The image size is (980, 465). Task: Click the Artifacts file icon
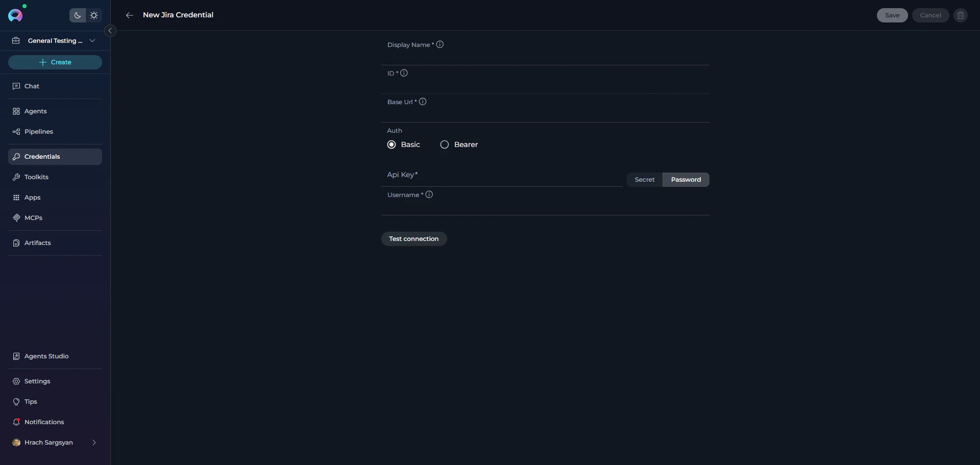[16, 243]
